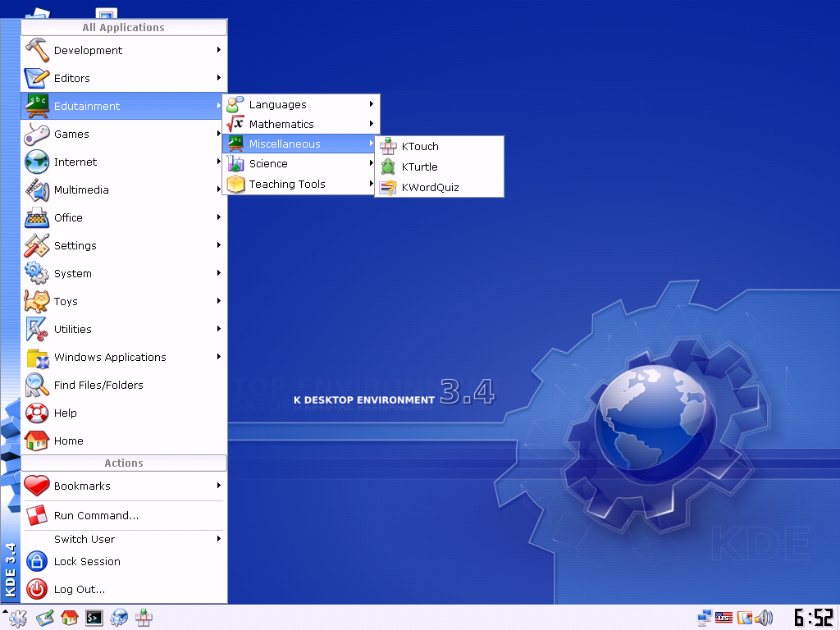Click the Bookmarks heart icon
The image size is (840, 630).
[x=37, y=486]
